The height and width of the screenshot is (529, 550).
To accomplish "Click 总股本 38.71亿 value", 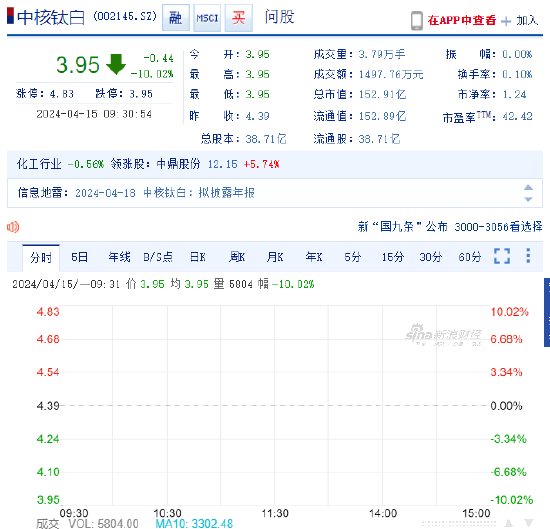I will pos(266,139).
